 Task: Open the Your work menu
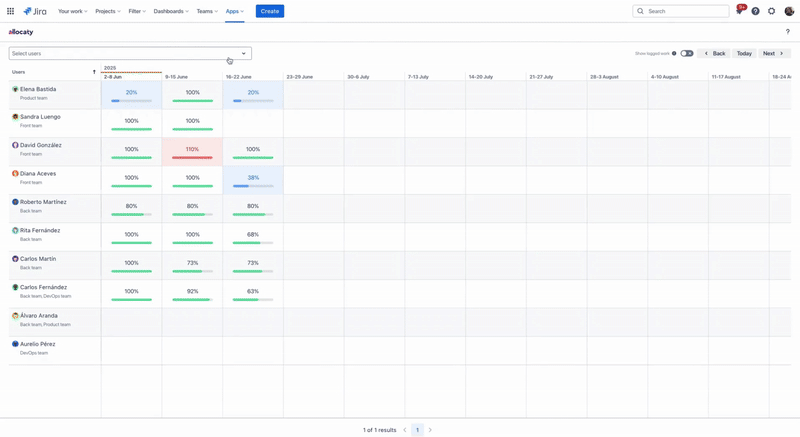(x=72, y=11)
